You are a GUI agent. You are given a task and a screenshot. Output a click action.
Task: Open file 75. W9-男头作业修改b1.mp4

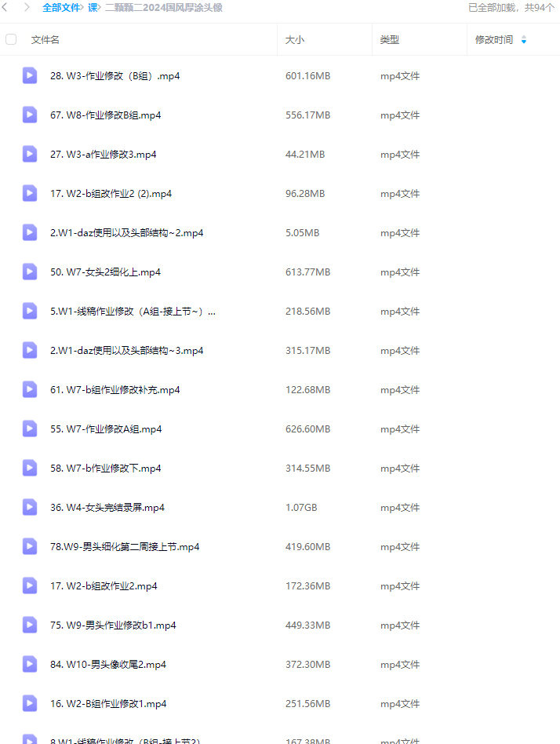click(113, 625)
